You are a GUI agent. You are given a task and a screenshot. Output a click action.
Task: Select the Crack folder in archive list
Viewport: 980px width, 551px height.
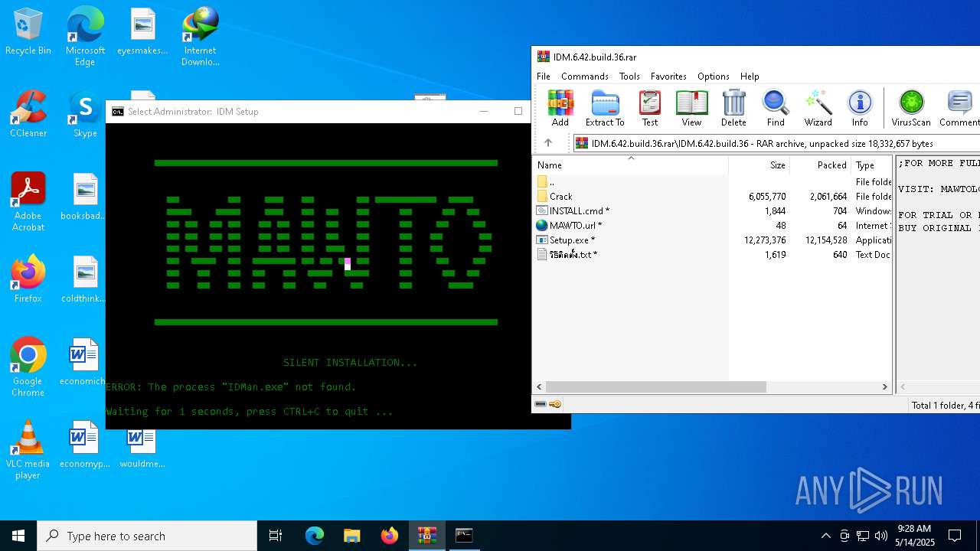point(560,197)
